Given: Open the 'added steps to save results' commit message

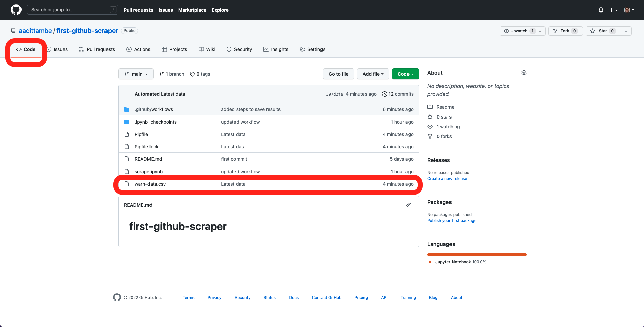Looking at the screenshot, I should [251, 109].
